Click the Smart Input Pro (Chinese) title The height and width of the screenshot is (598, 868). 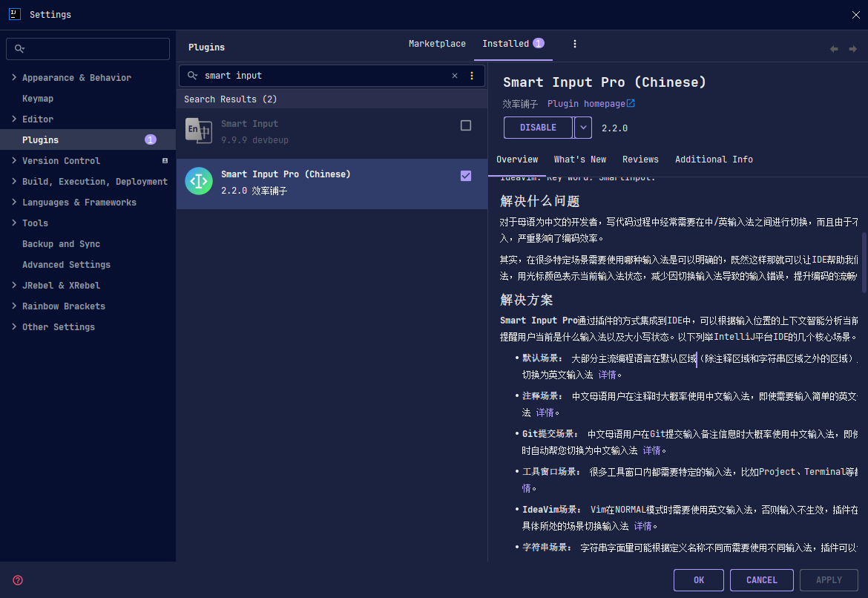coord(605,82)
